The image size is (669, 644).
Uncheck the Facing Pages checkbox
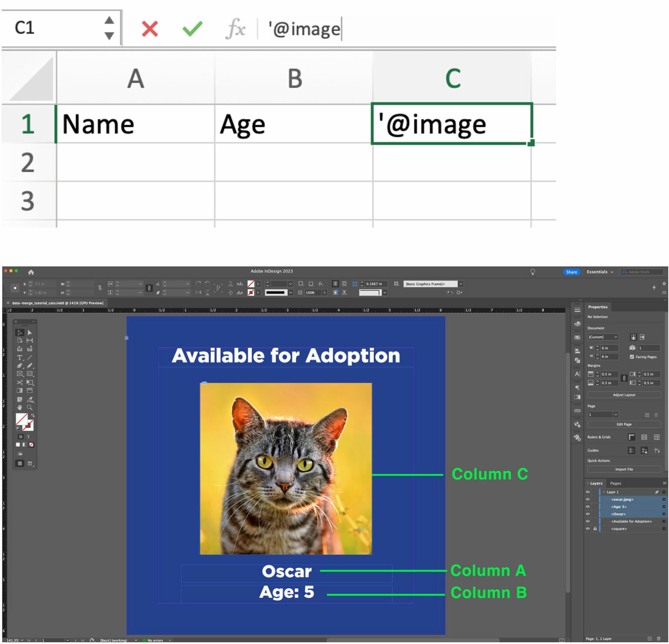click(632, 357)
